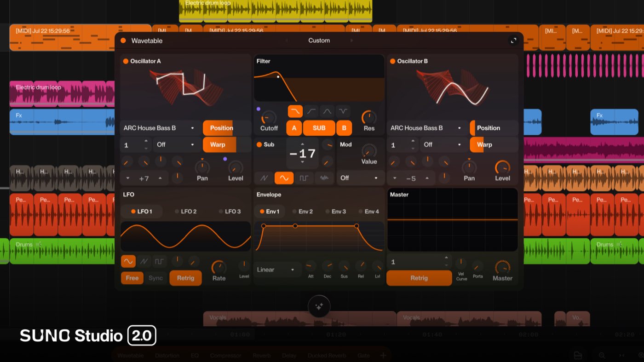Toggle Oscillator A on or off
This screenshot has width=644, height=362.
click(x=126, y=61)
